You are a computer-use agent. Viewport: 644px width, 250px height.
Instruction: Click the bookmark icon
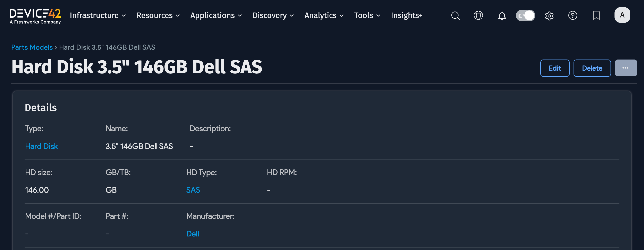(596, 16)
